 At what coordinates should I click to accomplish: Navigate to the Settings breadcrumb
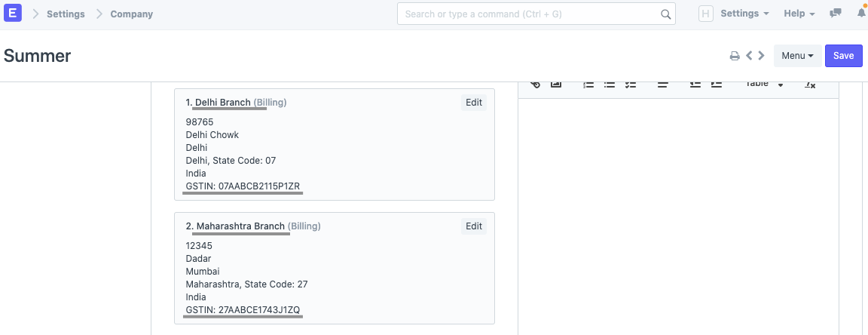pos(66,14)
